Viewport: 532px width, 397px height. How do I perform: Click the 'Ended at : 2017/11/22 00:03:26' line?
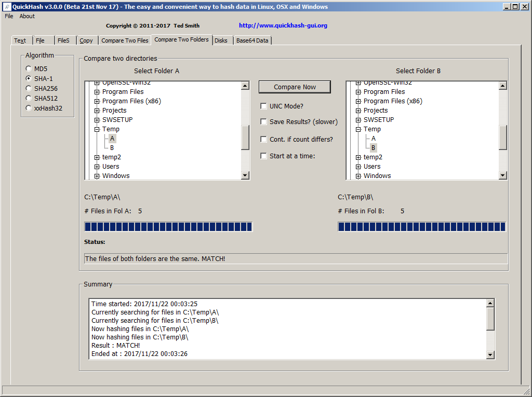(139, 354)
